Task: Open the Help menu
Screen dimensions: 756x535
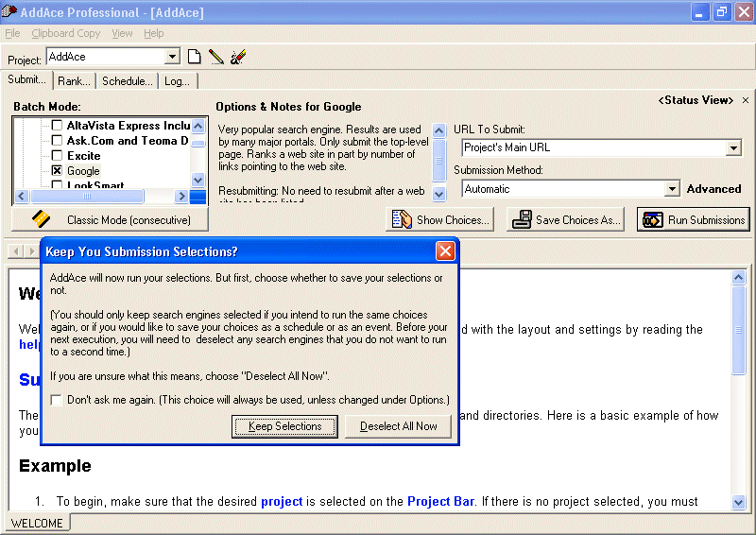Action: click(x=154, y=33)
